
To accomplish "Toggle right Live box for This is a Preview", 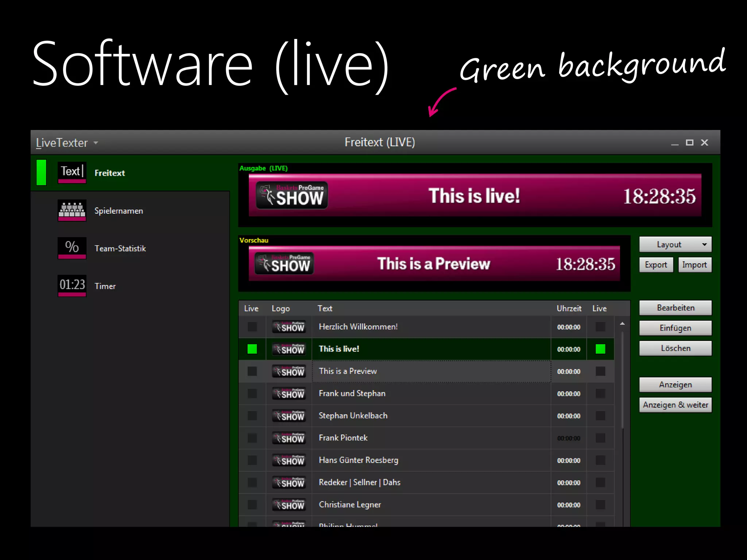I will pyautogui.click(x=600, y=371).
